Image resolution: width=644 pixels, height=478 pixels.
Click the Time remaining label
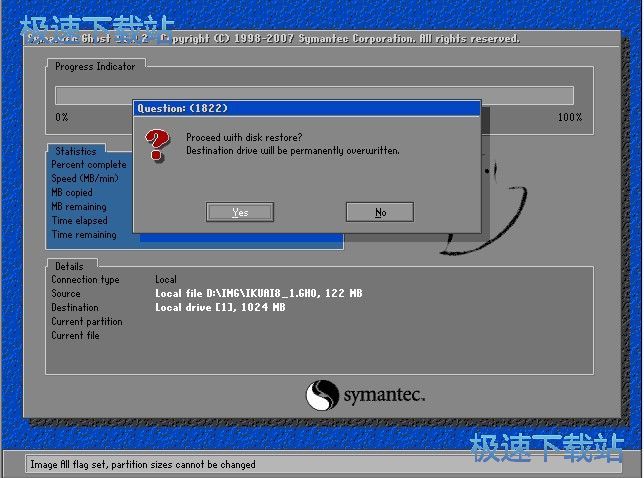[x=84, y=234]
